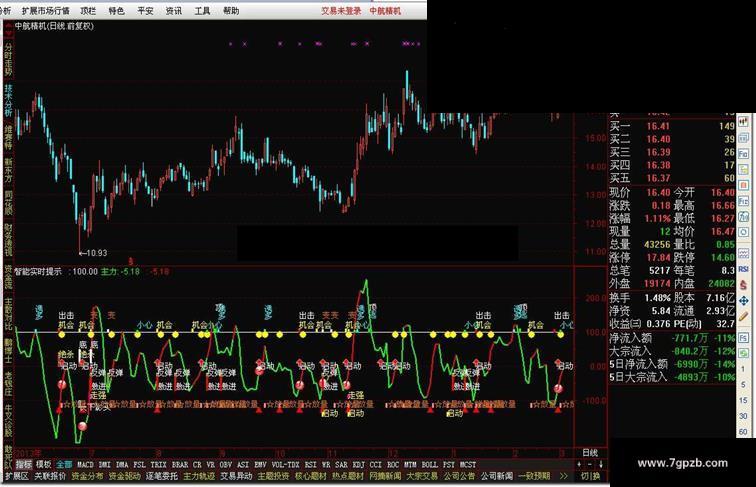Select the 15-minute period button
Viewport: 756px width, 487px height.
click(743, 400)
